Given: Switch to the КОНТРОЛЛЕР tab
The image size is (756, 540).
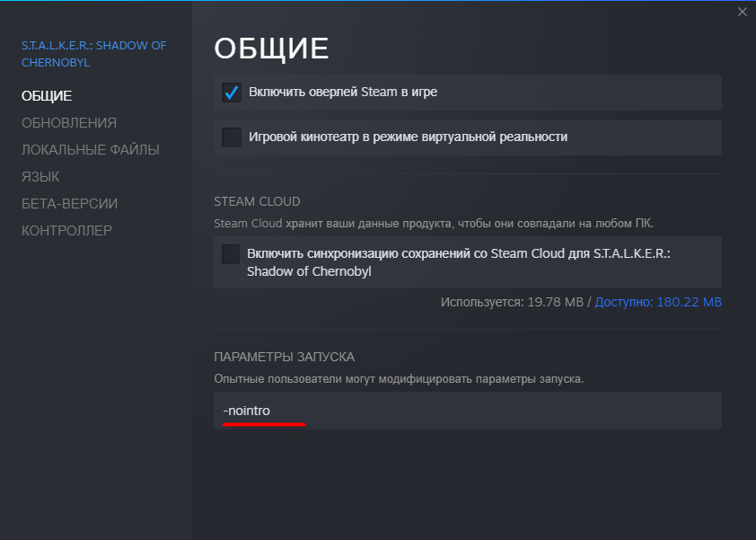Looking at the screenshot, I should click(x=66, y=231).
